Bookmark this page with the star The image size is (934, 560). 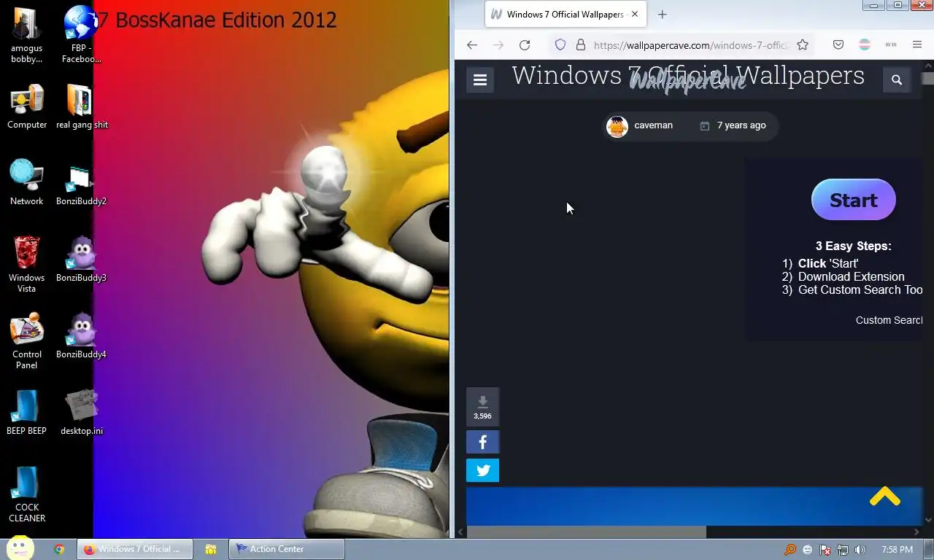point(803,45)
